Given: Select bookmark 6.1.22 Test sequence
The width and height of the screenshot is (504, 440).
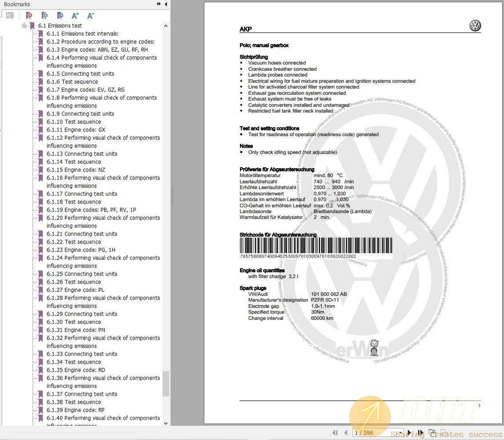Looking at the screenshot, I should coord(74,242).
